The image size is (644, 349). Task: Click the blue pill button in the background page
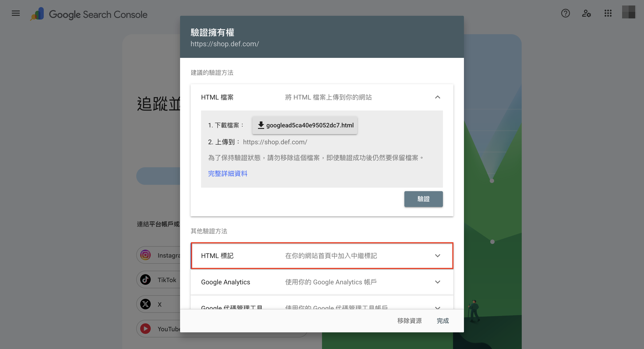[158, 176]
